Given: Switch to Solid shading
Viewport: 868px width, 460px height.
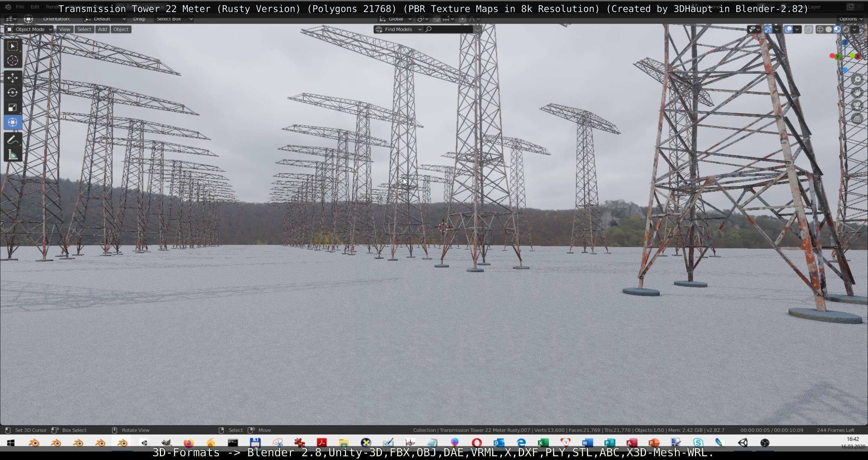Looking at the screenshot, I should pyautogui.click(x=828, y=29).
